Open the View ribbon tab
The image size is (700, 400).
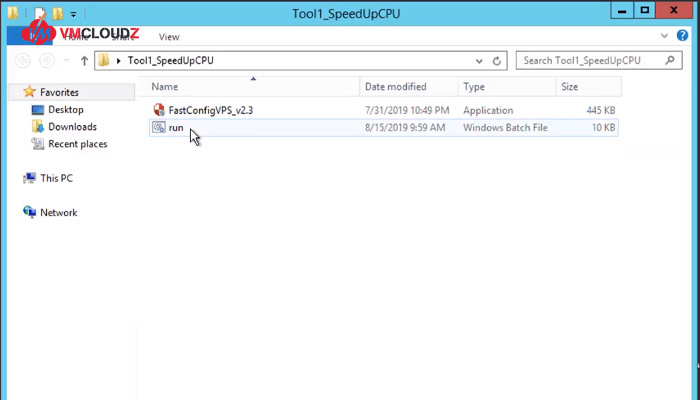[169, 37]
